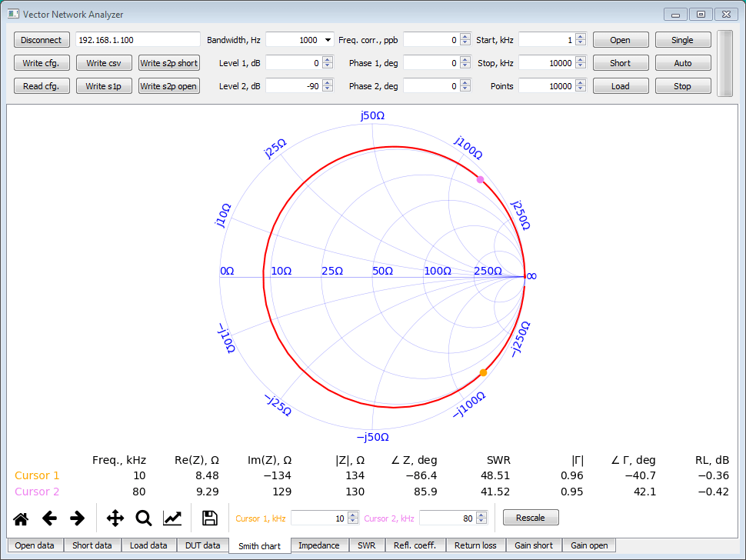Viewport: 746px width, 560px height.
Task: Click the Rescale button
Action: coord(531,517)
